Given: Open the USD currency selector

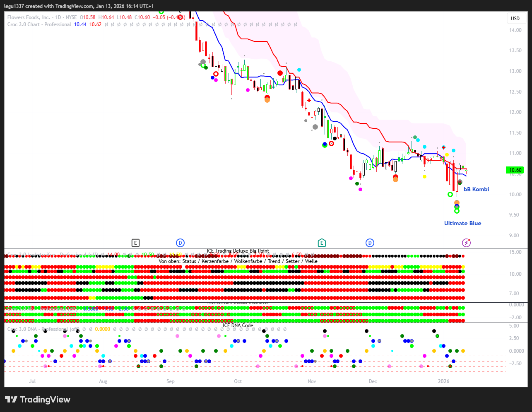Looking at the screenshot, I should coord(515,18).
